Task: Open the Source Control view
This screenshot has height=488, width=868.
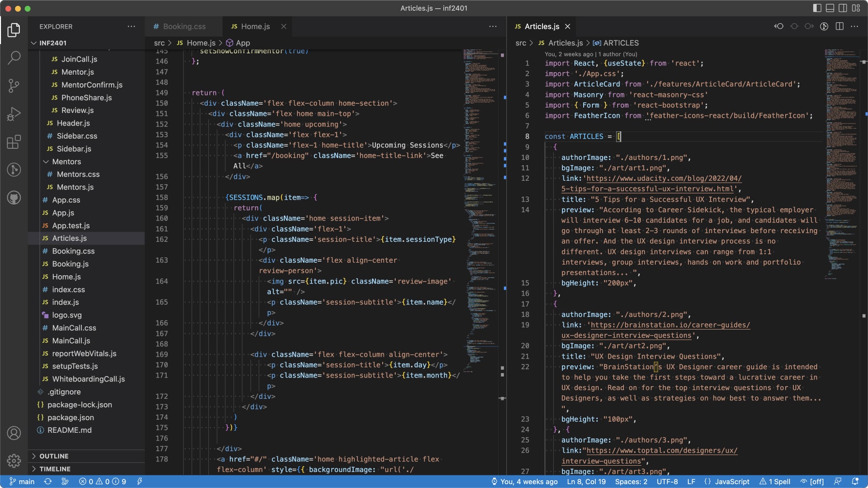Action: click(14, 86)
